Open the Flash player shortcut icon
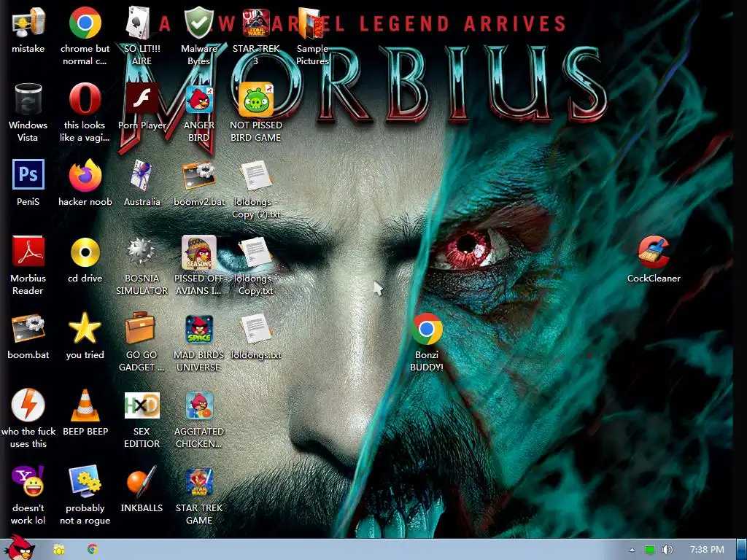The image size is (747, 560). (142, 99)
